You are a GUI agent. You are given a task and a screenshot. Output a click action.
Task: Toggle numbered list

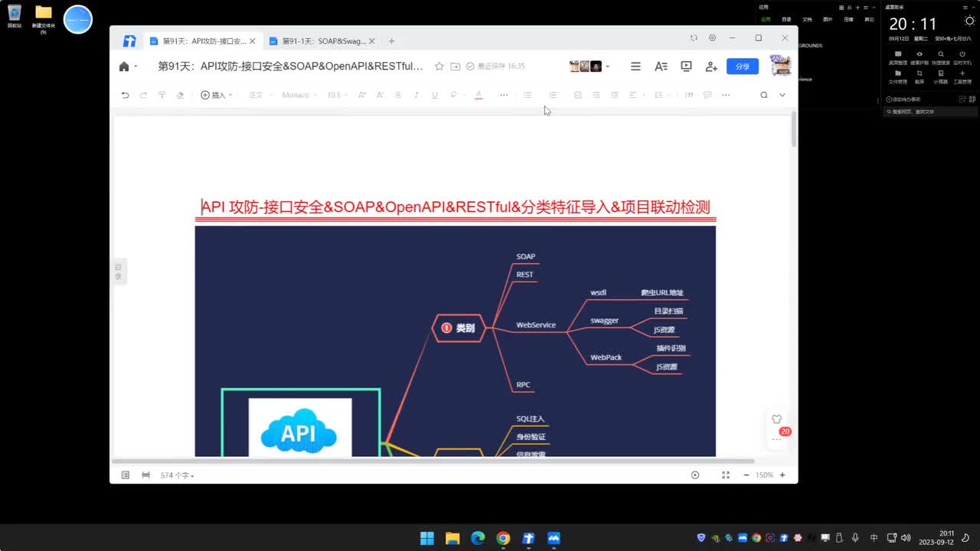click(x=553, y=95)
